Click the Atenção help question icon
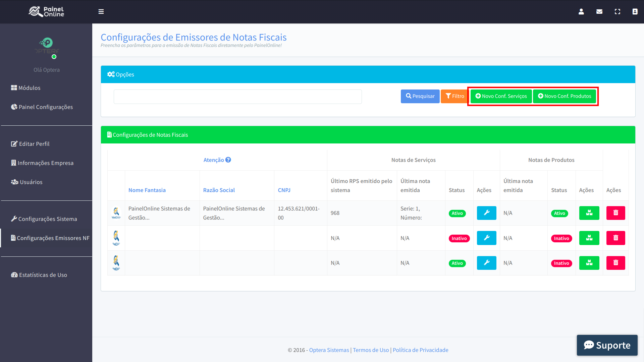The image size is (644, 362). pyautogui.click(x=228, y=160)
